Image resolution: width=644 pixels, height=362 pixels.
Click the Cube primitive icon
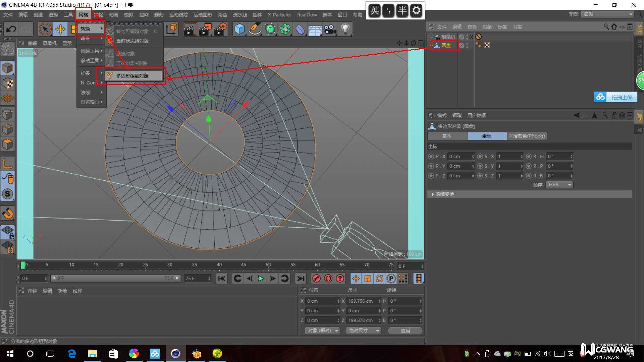(x=239, y=29)
